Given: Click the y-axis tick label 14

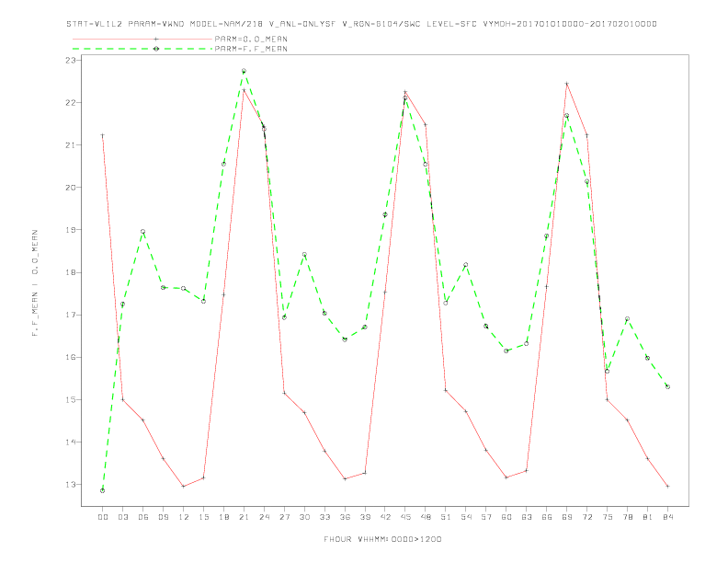Looking at the screenshot, I should pyautogui.click(x=71, y=442).
